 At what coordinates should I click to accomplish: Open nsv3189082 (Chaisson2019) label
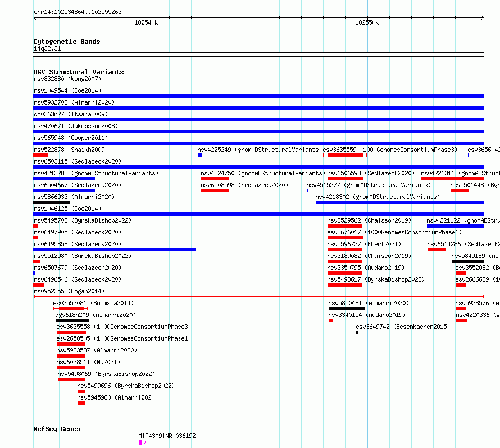click(369, 256)
